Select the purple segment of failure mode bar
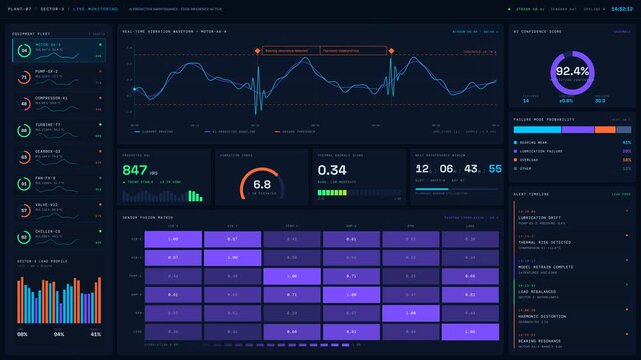This screenshot has height=360, width=641. click(578, 130)
